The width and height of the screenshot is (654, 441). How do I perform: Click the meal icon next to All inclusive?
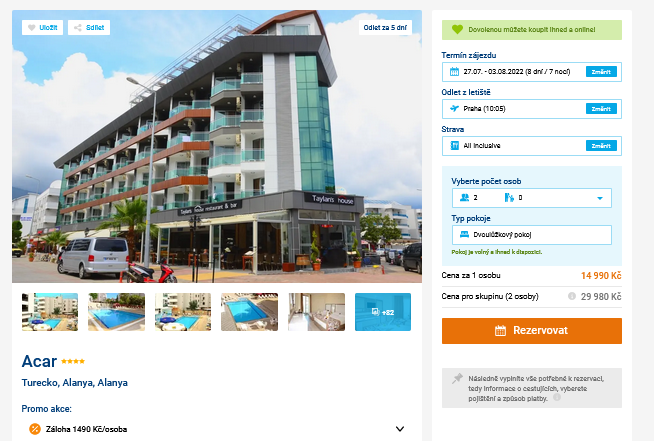coord(455,146)
